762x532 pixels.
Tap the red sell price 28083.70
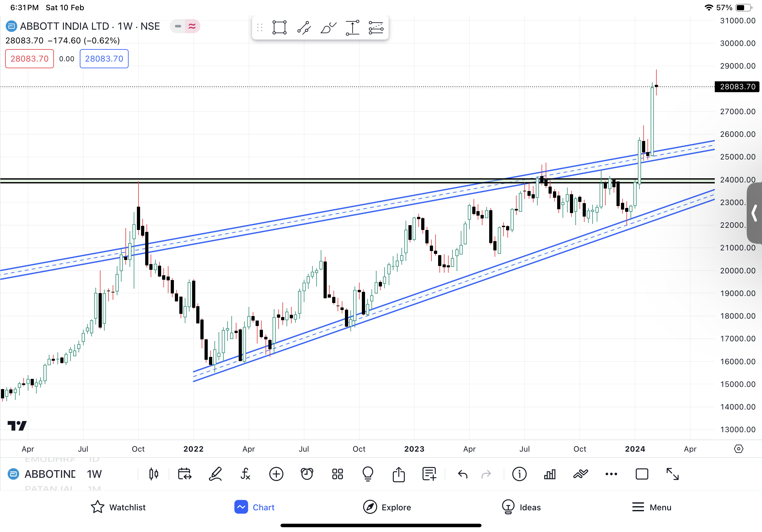click(x=30, y=59)
